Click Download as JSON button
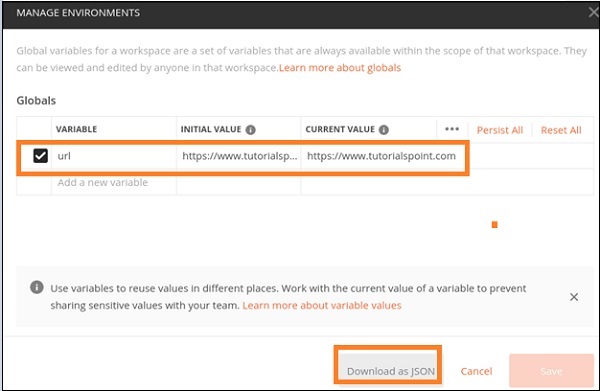 point(390,370)
